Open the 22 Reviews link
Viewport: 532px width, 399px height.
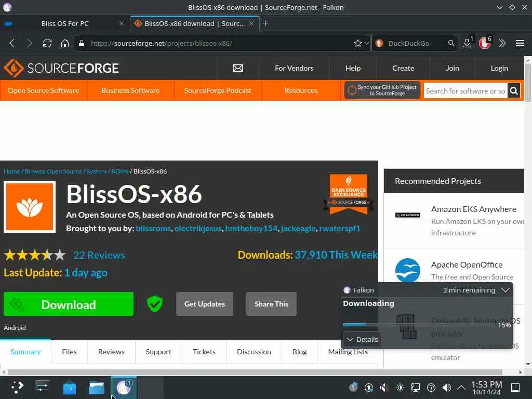(x=99, y=255)
